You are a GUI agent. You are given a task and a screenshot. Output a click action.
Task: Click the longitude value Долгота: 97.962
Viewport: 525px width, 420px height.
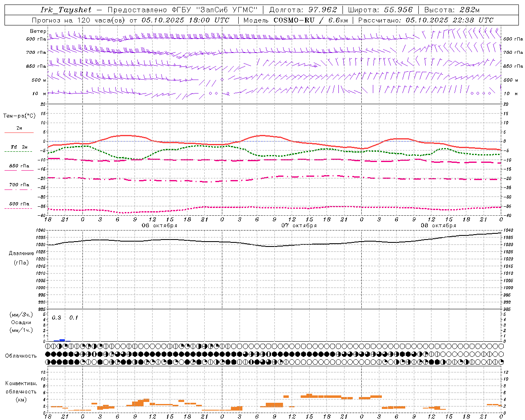click(x=303, y=10)
